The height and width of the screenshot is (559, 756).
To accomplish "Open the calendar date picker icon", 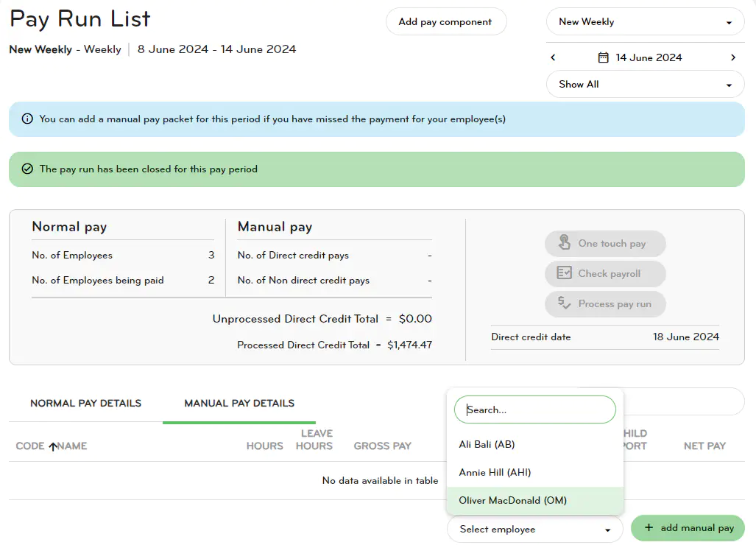I will tap(604, 57).
